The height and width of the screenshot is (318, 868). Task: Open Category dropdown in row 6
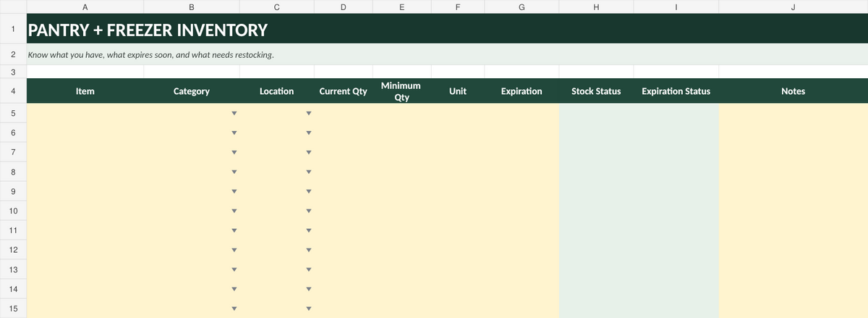[234, 133]
